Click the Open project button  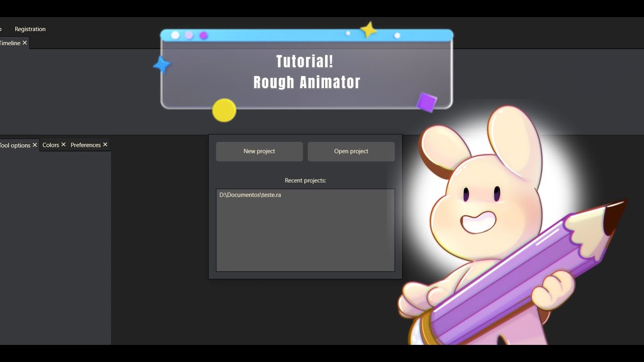(351, 151)
